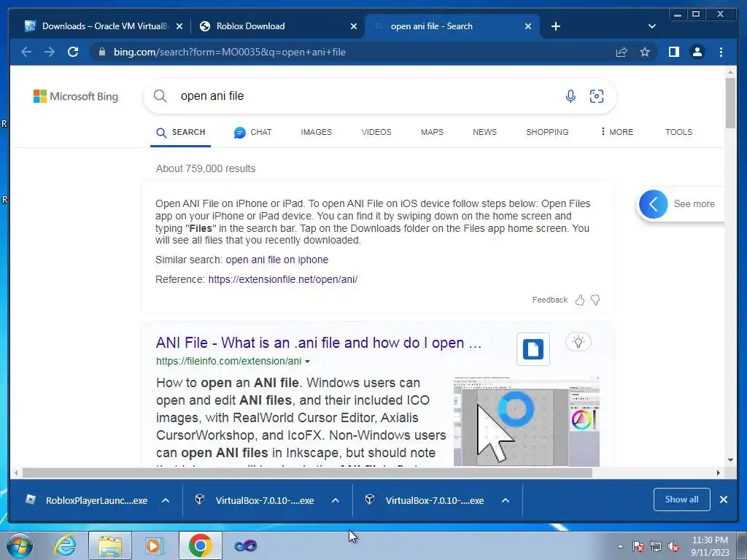This screenshot has width=747, height=560.
Task: Go back using the browser back arrow
Action: pos(26,52)
